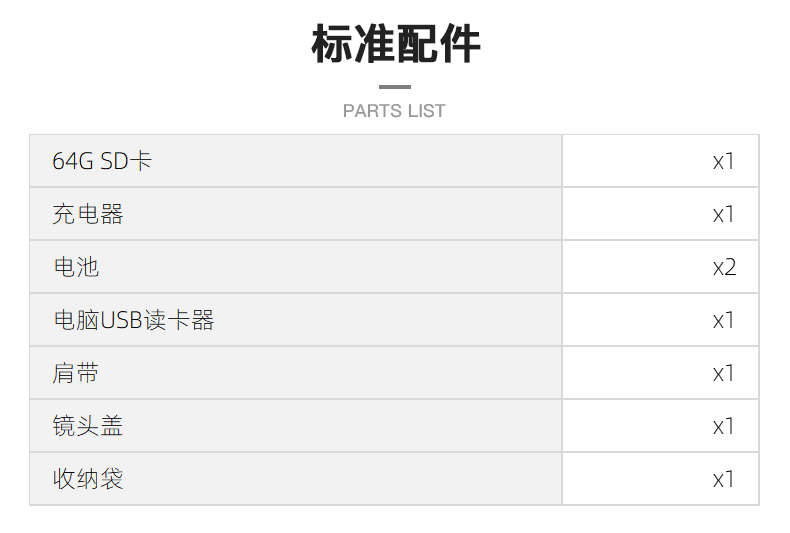The height and width of the screenshot is (533, 790).
Task: Select the 64G SD卡 item
Action: [x=102, y=161]
